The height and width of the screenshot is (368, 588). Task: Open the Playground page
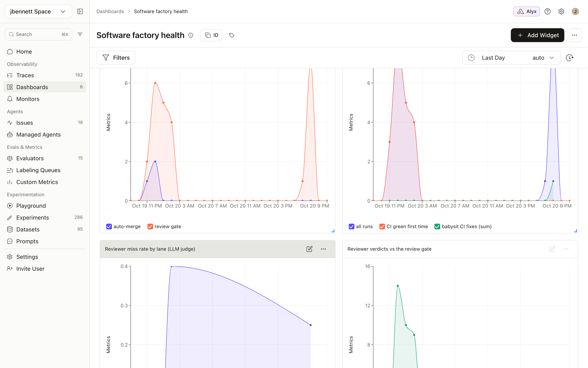pos(45,206)
